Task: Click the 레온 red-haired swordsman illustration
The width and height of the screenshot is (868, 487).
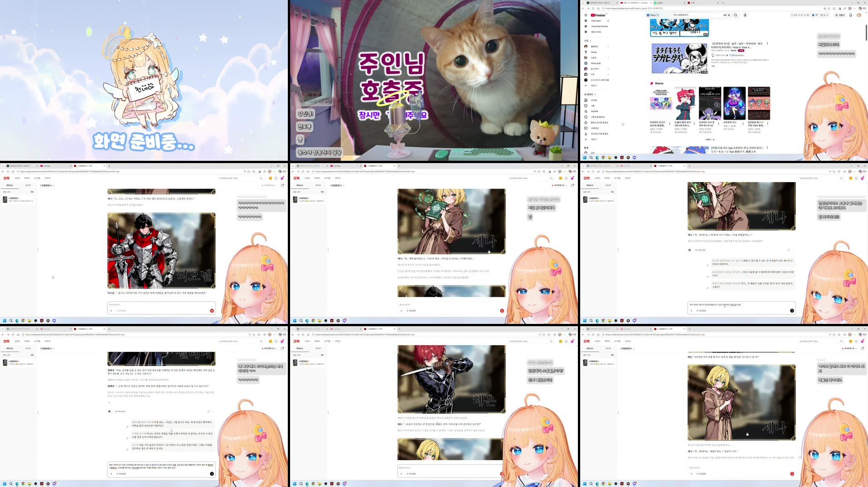Action: pyautogui.click(x=451, y=379)
